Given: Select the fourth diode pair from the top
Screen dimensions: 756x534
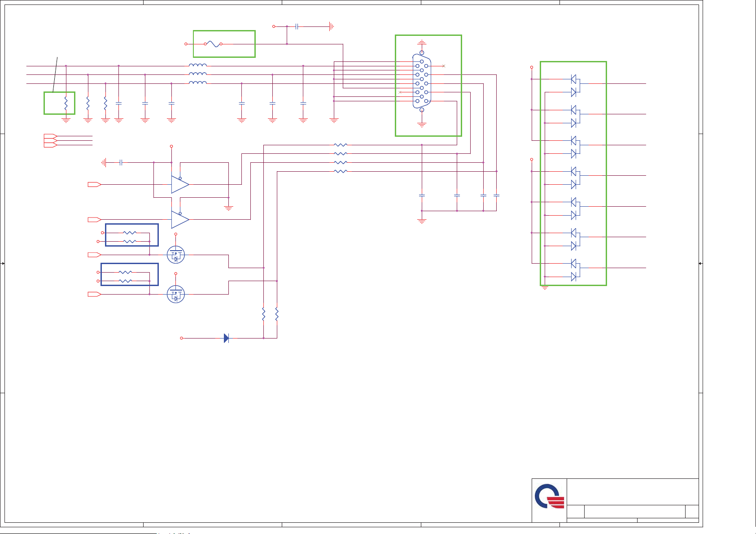Looking at the screenshot, I should point(575,178).
